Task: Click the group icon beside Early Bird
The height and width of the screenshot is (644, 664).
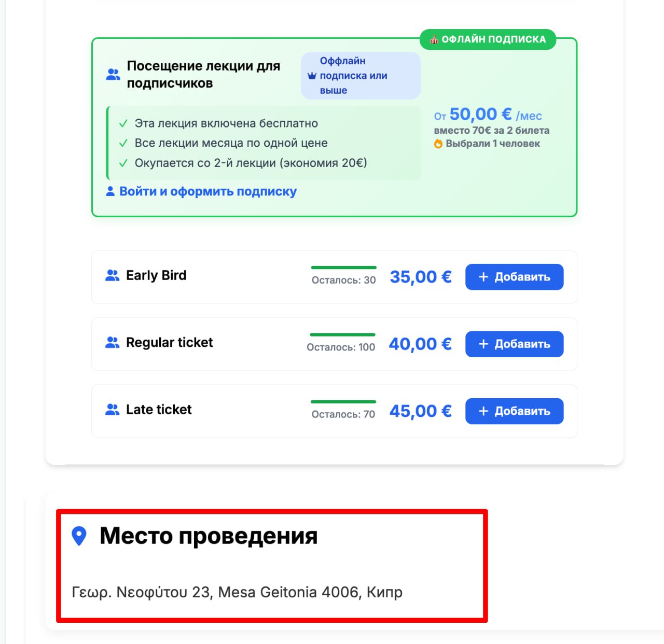Action: (112, 275)
